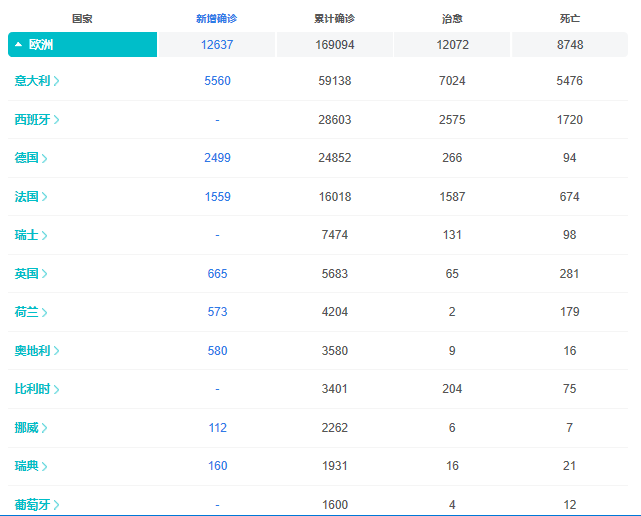
Task: Select UK total confirmed 5683
Action: tap(335, 274)
